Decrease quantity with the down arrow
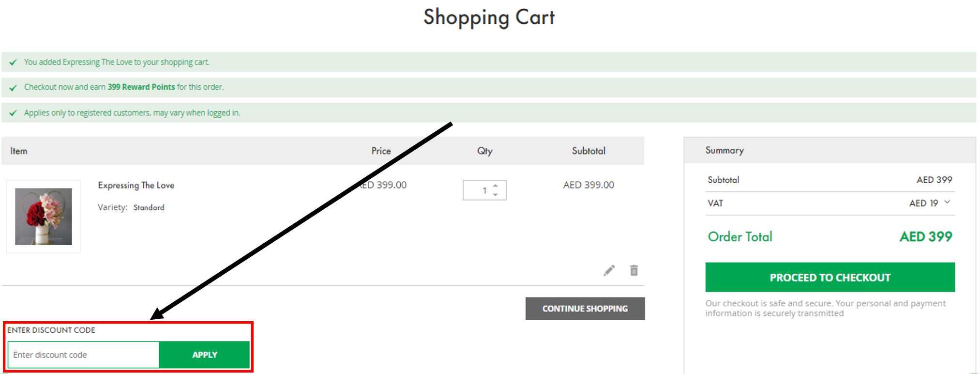Screen dimensions: 980x374 [x=495, y=195]
